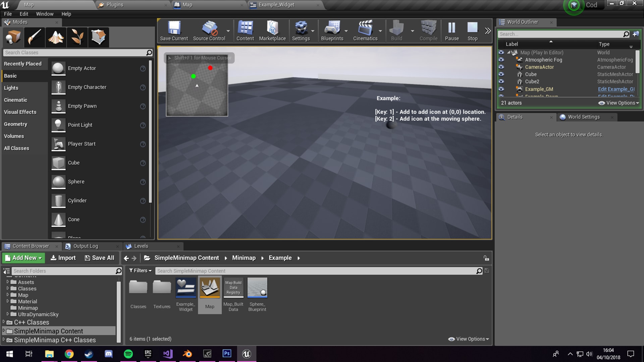Screen dimensions: 644x362
Task: Hide the CameraActor in World Outliner
Action: coord(501,67)
